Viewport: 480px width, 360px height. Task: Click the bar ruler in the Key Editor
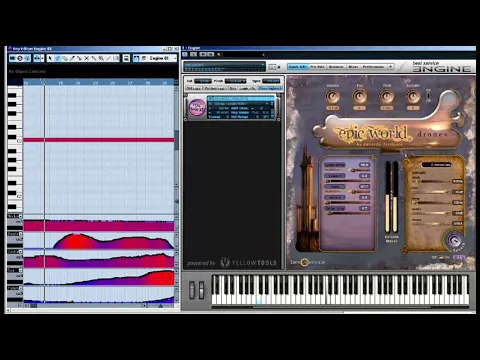(99, 82)
